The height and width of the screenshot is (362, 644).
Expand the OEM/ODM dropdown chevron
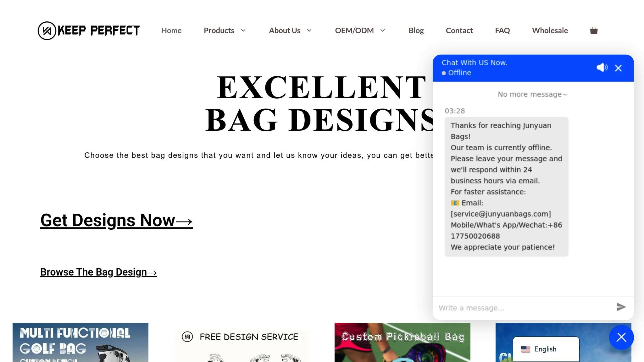point(383,30)
